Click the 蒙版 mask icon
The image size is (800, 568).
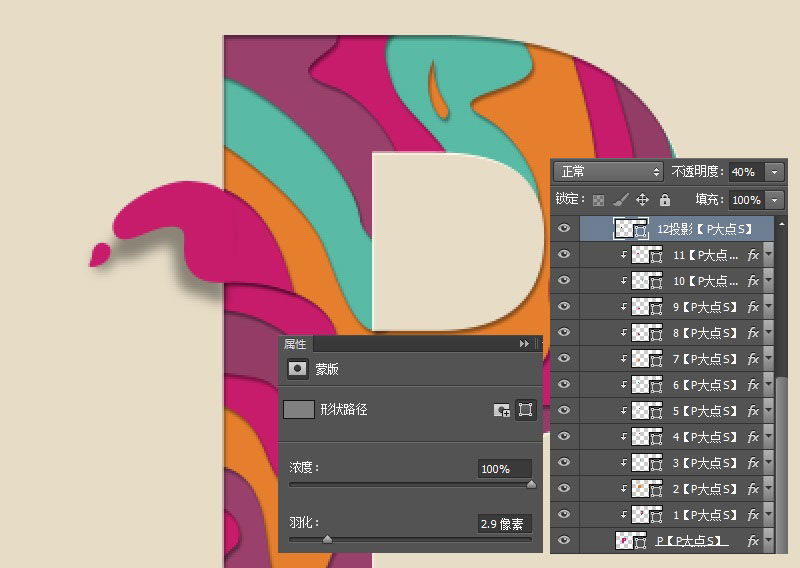[297, 369]
